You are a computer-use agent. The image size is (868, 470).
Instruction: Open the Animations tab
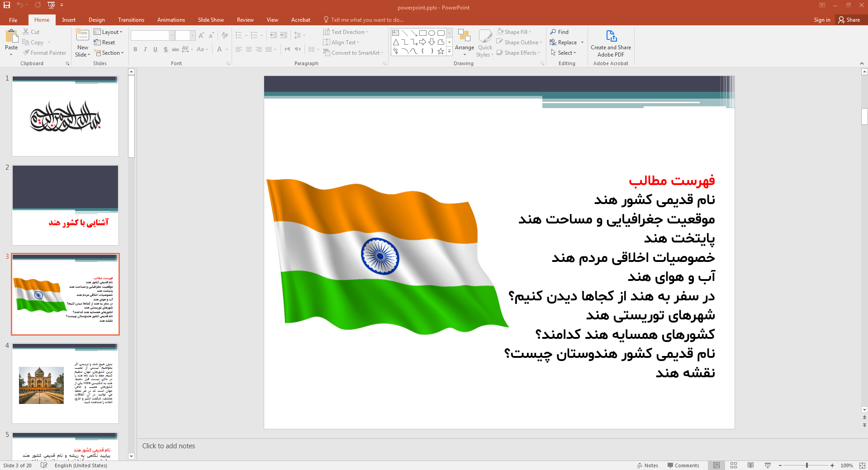click(171, 20)
